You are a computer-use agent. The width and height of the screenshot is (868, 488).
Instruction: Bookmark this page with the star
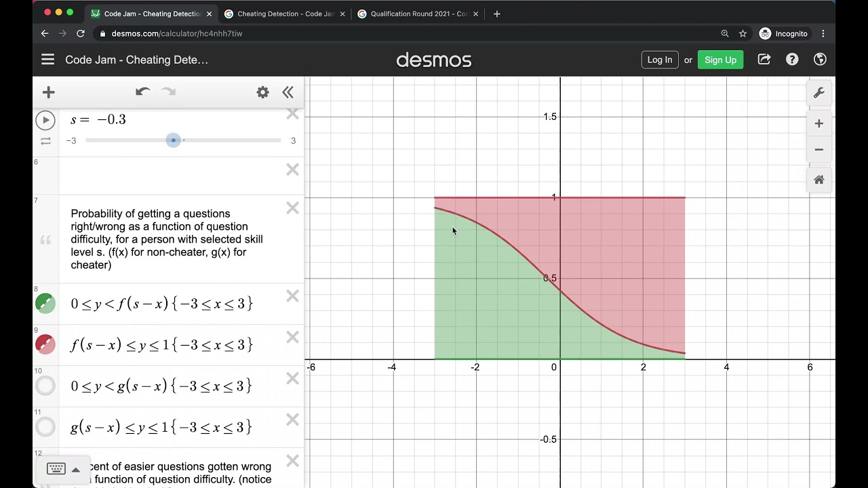[x=743, y=33]
